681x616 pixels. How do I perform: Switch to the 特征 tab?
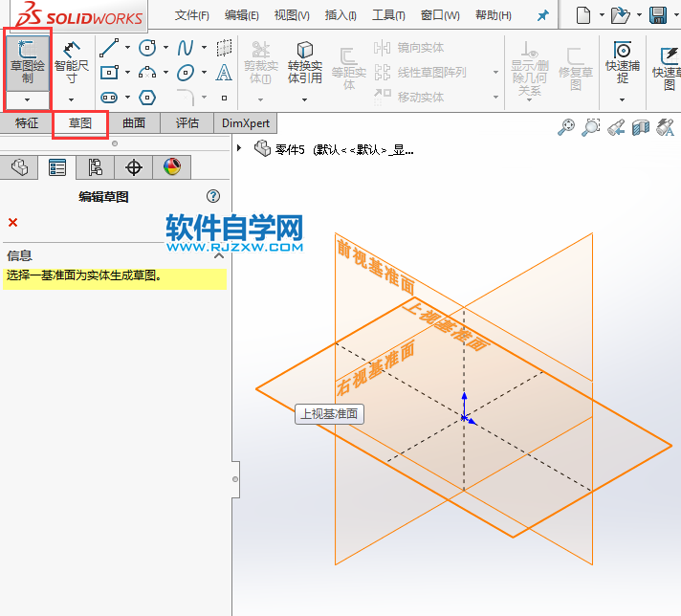tap(27, 122)
